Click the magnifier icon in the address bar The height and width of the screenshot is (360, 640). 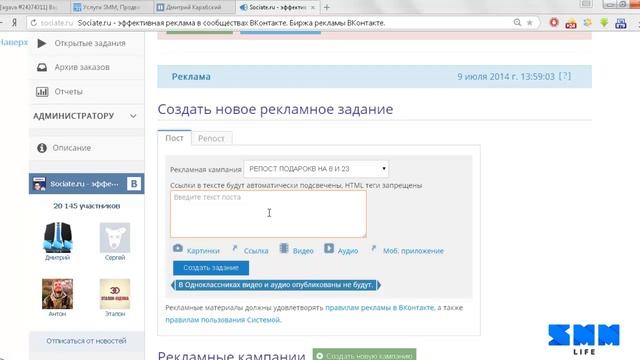point(517,23)
